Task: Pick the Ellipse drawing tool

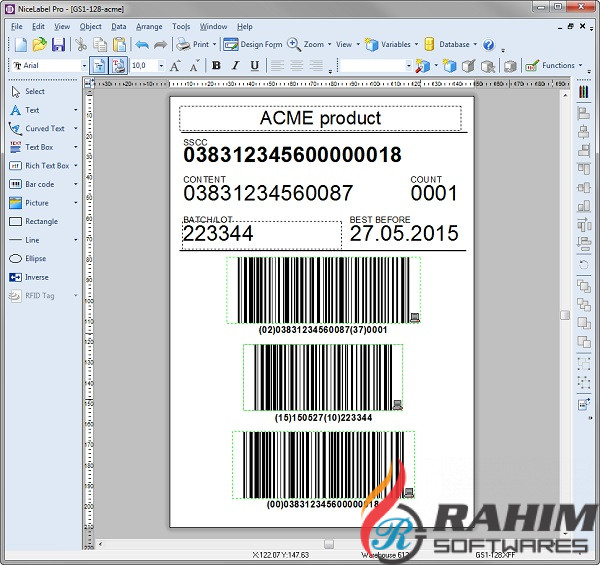Action: tap(35, 258)
